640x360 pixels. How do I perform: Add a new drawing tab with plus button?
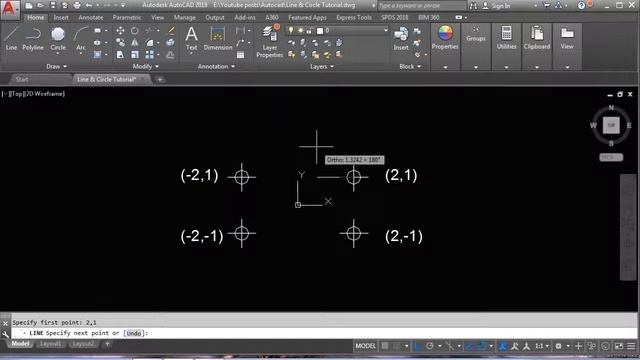pos(160,80)
